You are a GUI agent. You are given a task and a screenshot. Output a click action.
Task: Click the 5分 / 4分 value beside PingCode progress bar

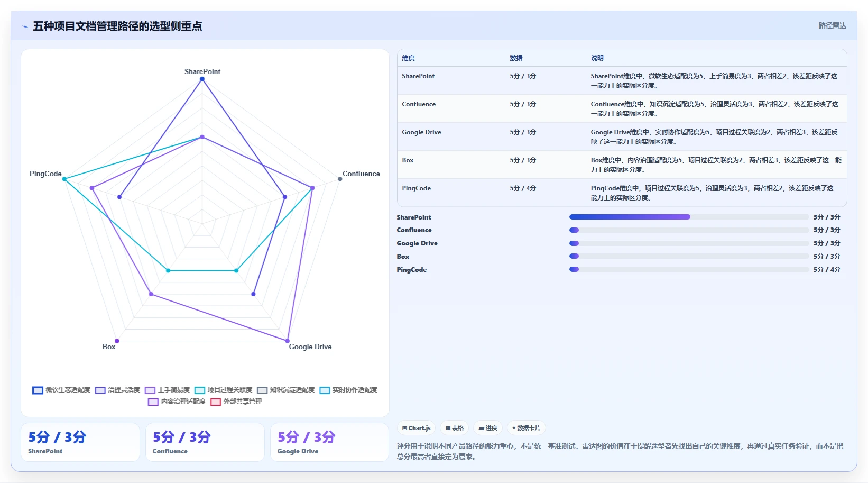(827, 270)
